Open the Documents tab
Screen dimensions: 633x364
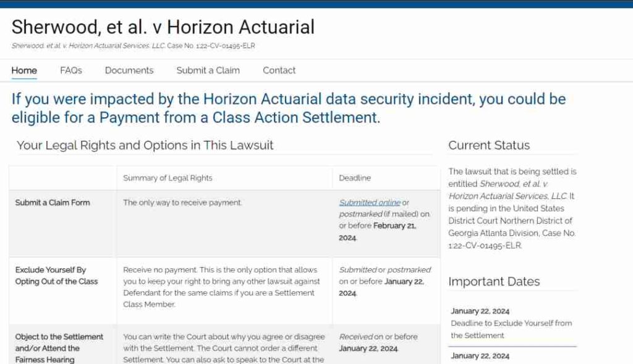coord(129,70)
